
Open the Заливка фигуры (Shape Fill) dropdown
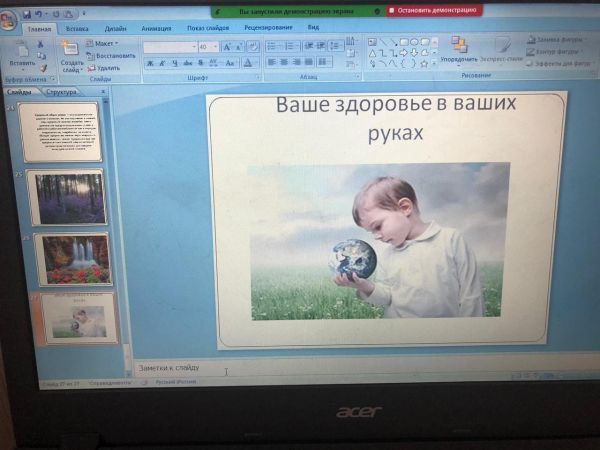pyautogui.click(x=556, y=40)
